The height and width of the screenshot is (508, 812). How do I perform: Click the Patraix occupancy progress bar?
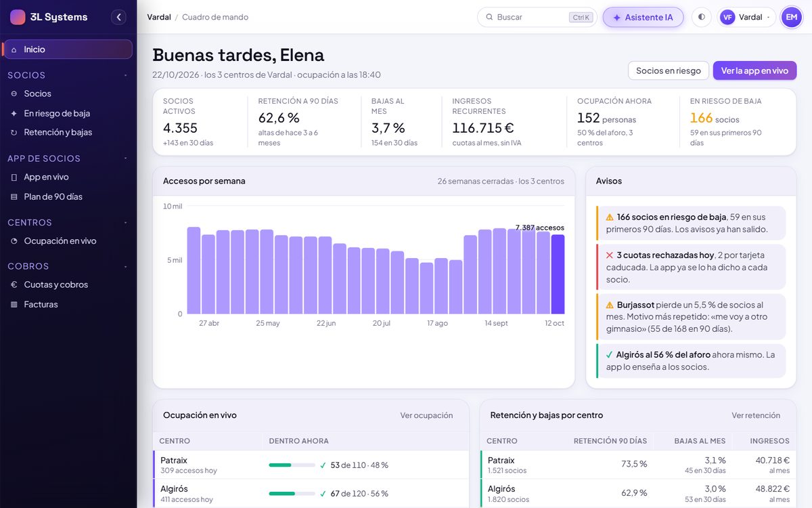tap(292, 465)
